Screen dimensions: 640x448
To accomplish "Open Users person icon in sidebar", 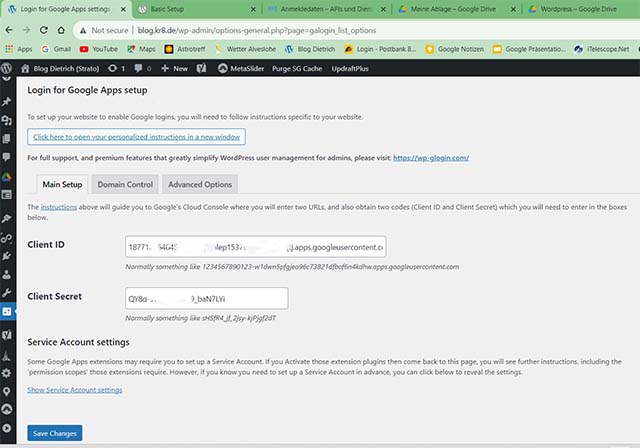I will (7, 274).
